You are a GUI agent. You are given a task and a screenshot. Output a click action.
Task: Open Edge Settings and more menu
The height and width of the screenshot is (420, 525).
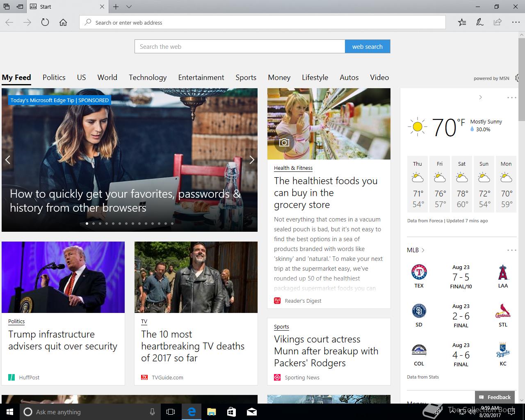tap(516, 22)
